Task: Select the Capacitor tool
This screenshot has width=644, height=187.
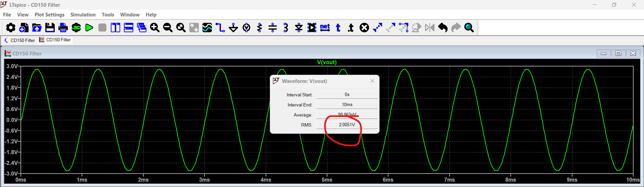Action: pos(273,28)
